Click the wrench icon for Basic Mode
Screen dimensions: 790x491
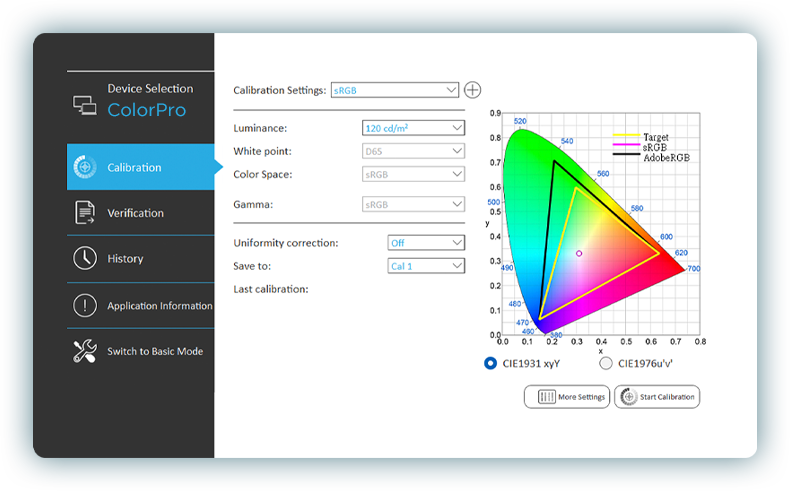click(85, 351)
